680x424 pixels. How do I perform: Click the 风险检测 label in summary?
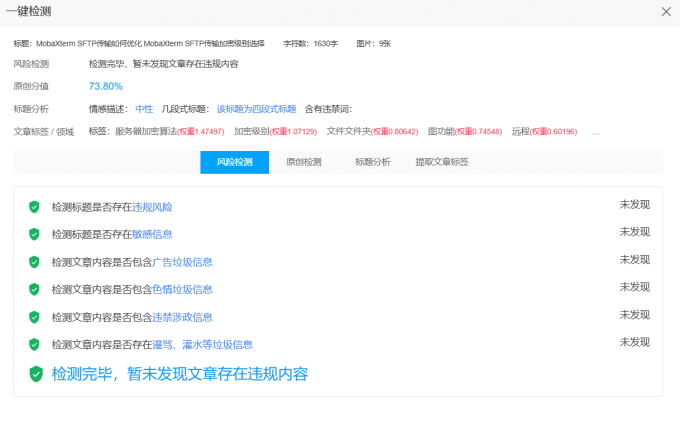[x=31, y=64]
